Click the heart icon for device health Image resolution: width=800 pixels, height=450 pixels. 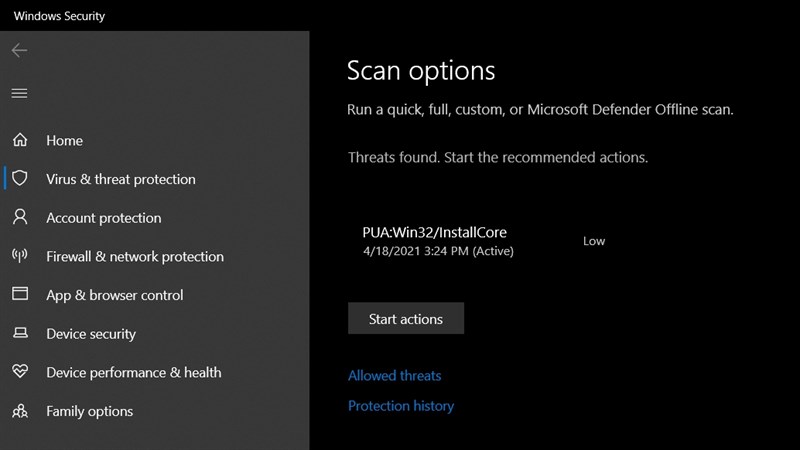coord(20,371)
